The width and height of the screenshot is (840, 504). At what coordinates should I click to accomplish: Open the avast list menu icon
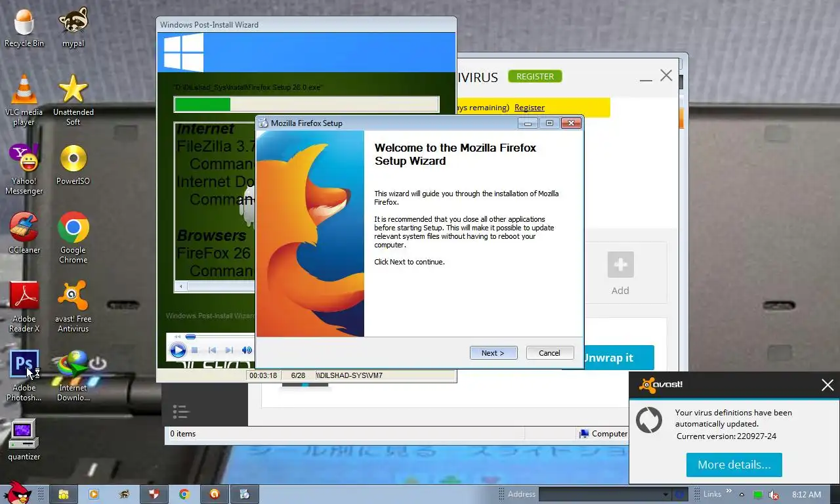click(x=180, y=411)
